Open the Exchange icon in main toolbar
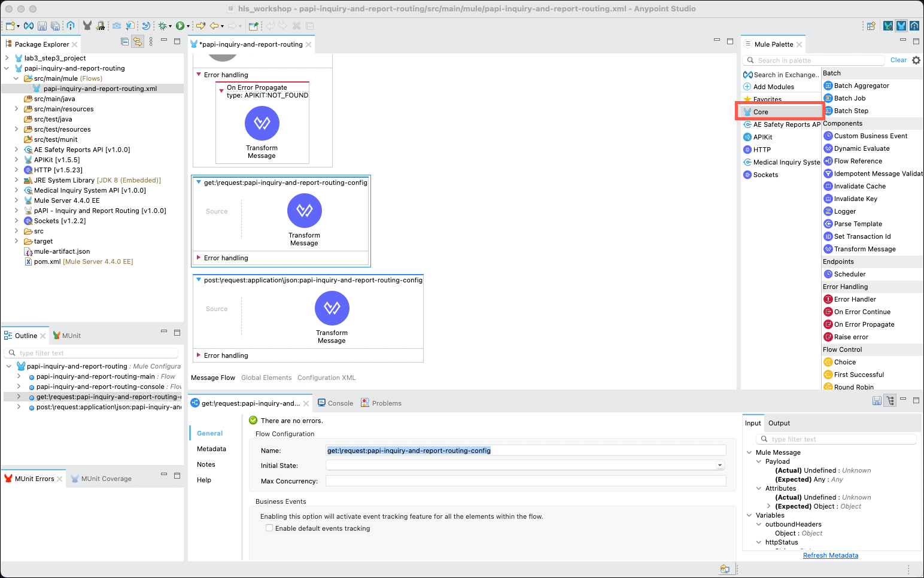The width and height of the screenshot is (924, 578). point(28,26)
